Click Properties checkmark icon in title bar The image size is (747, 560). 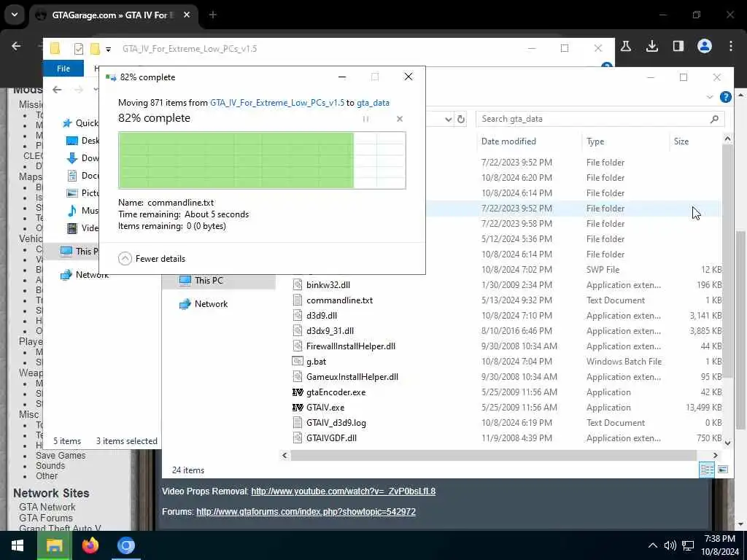click(79, 49)
